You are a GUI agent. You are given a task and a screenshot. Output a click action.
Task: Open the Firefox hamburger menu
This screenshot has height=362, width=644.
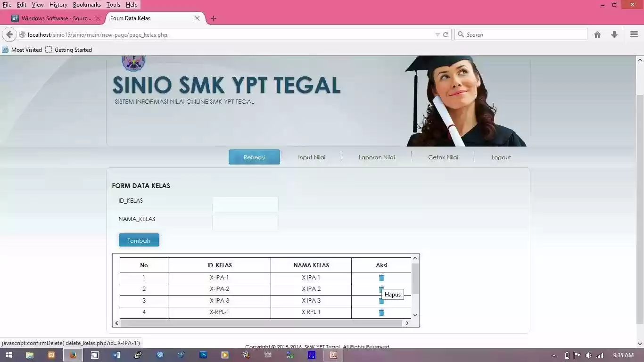click(x=633, y=34)
